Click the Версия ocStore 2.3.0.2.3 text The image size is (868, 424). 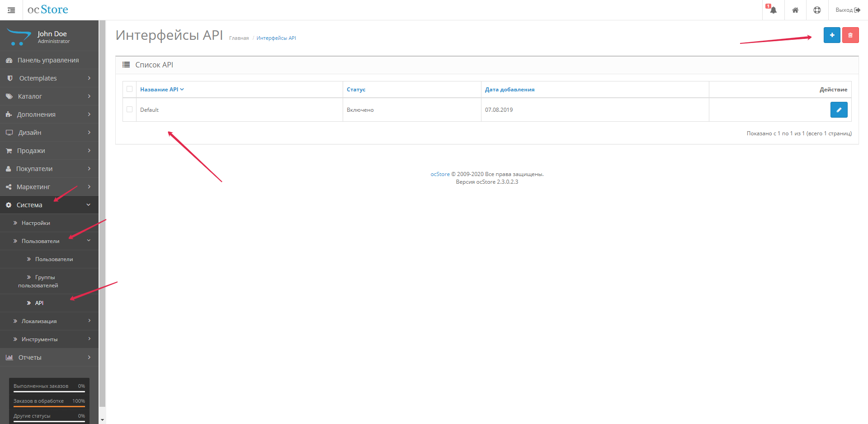pyautogui.click(x=487, y=182)
